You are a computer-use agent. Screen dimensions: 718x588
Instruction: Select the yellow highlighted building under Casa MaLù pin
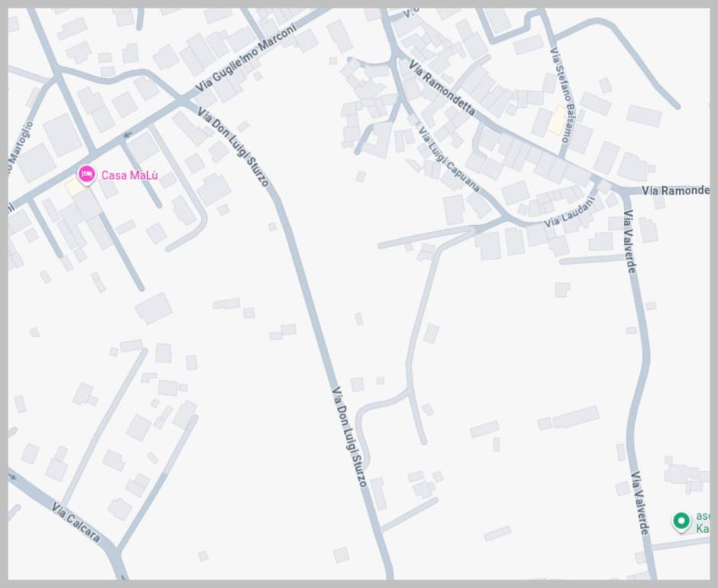click(x=74, y=188)
